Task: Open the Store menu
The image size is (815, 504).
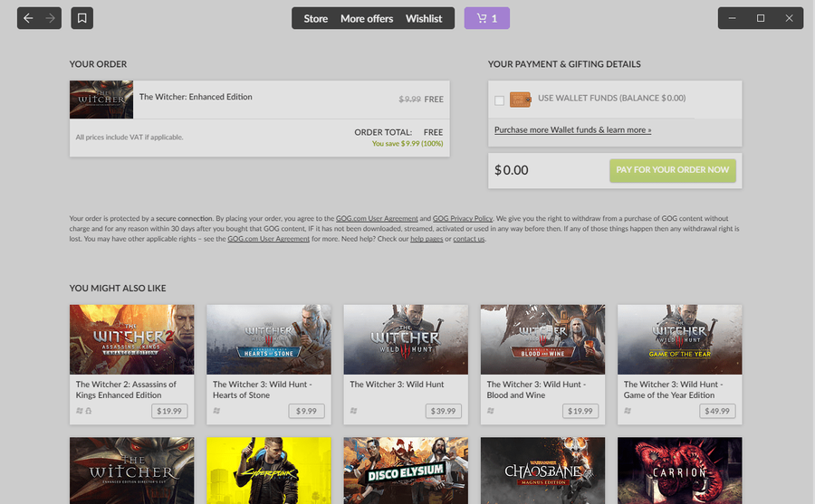Action: point(315,18)
